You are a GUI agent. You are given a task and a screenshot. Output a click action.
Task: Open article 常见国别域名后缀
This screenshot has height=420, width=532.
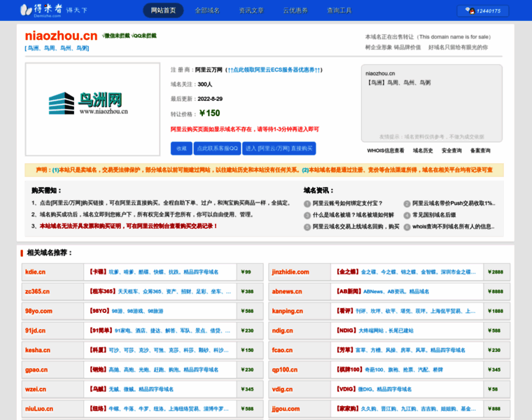point(434,215)
